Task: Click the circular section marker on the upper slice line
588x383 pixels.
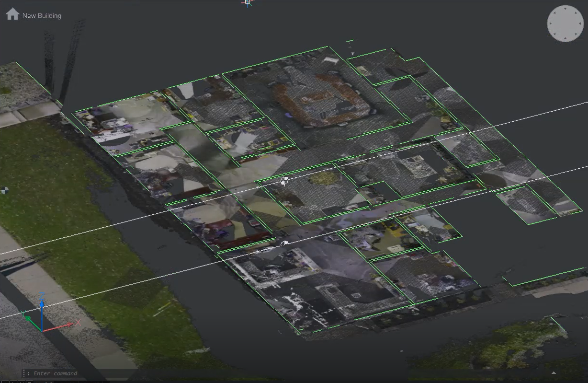Action: (284, 181)
